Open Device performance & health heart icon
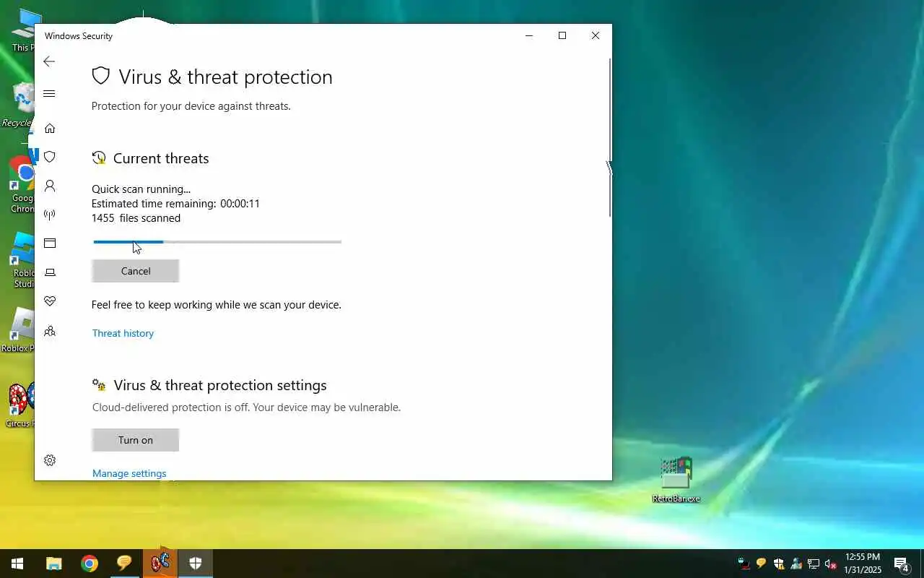Viewport: 924px width, 578px height. point(50,301)
